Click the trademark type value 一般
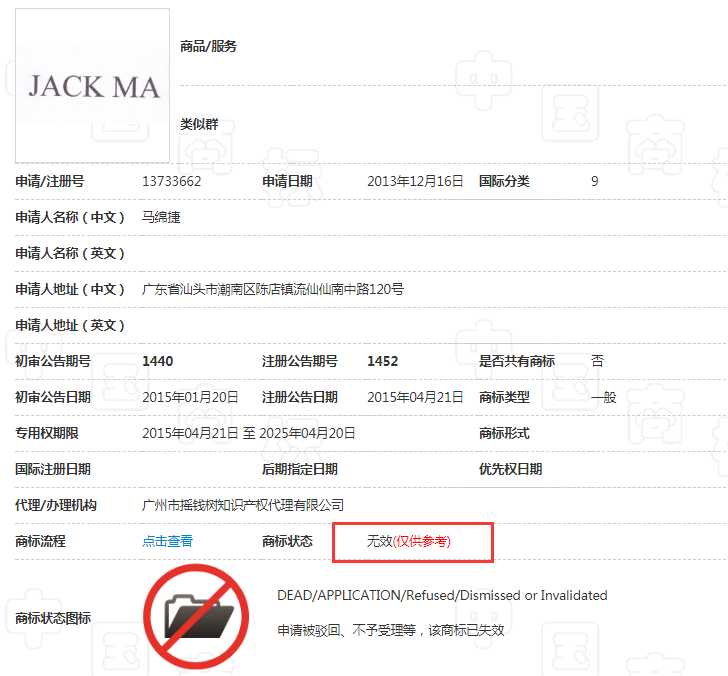The image size is (728, 676). click(x=603, y=397)
